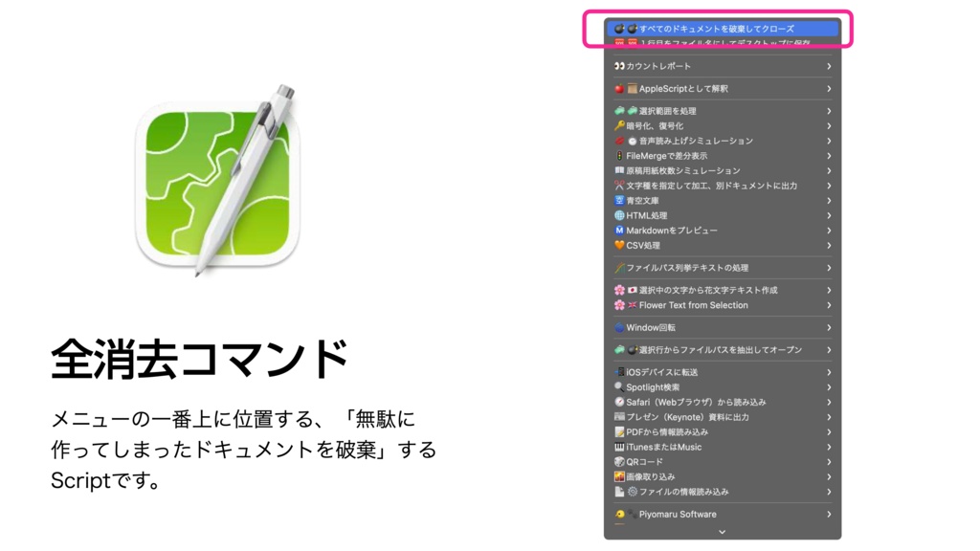Screen dimensions: 980x551
Task: Click the Keynote icon next to プレゼン資料に出力
Action: click(x=618, y=417)
